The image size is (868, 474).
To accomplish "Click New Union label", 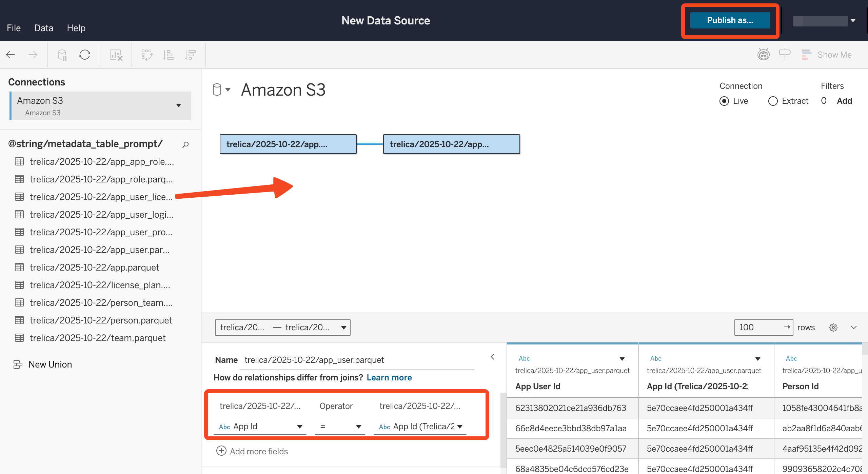I will [50, 364].
